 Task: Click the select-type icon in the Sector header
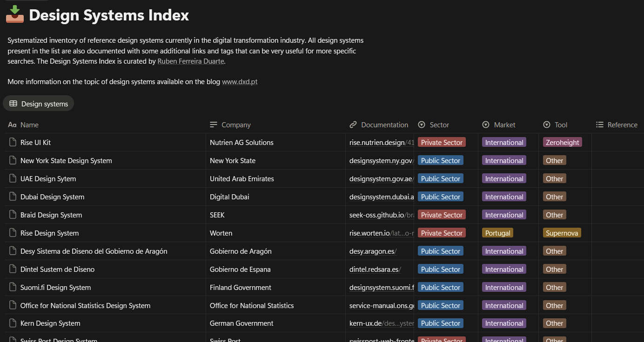pos(422,125)
